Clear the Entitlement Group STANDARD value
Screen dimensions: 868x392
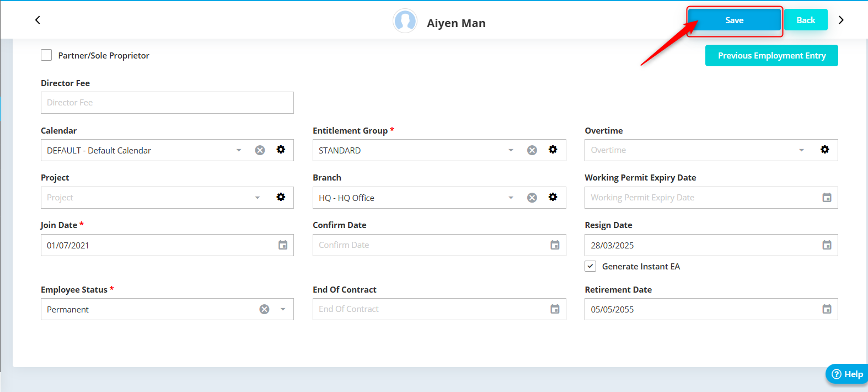coord(532,150)
